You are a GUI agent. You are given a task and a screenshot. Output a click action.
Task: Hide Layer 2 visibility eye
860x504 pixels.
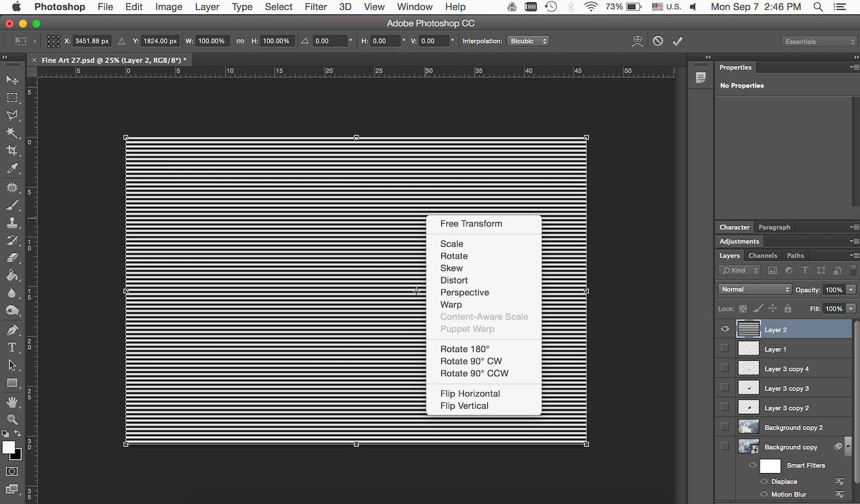click(725, 329)
